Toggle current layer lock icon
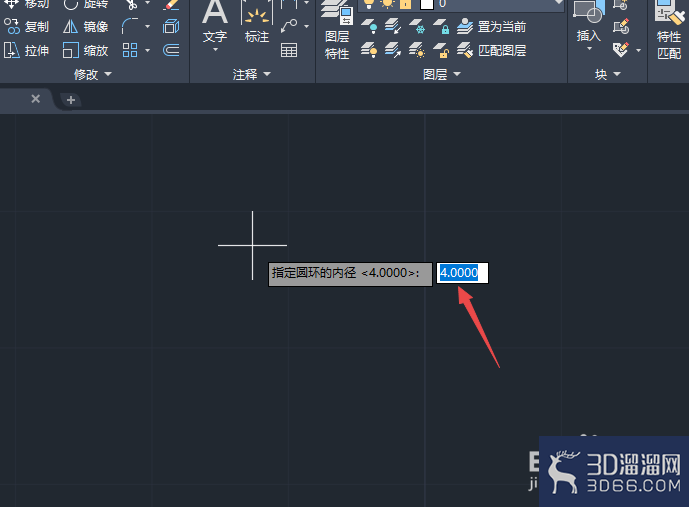This screenshot has width=689, height=507. (x=405, y=4)
